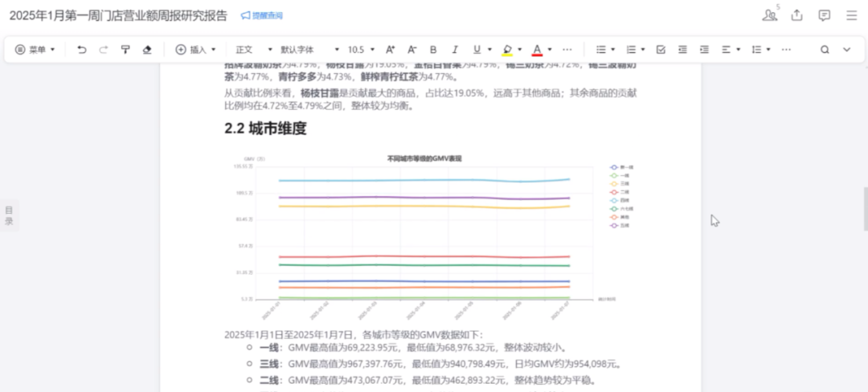The height and width of the screenshot is (392, 868).
Task: Redo the last undone edit
Action: click(x=103, y=50)
